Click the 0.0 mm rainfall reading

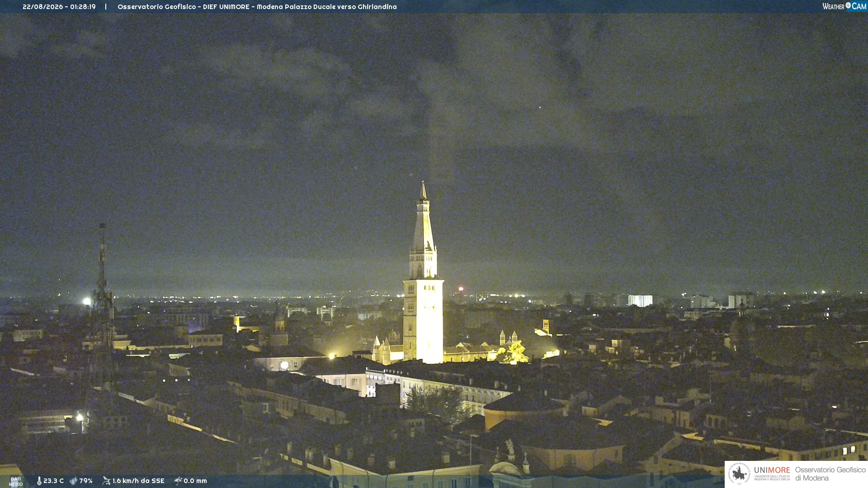pyautogui.click(x=195, y=481)
